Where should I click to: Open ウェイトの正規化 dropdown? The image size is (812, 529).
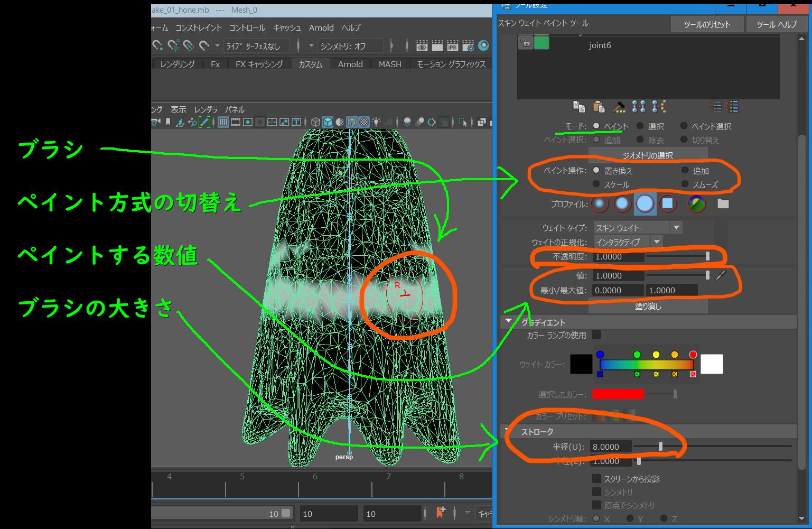(x=628, y=242)
